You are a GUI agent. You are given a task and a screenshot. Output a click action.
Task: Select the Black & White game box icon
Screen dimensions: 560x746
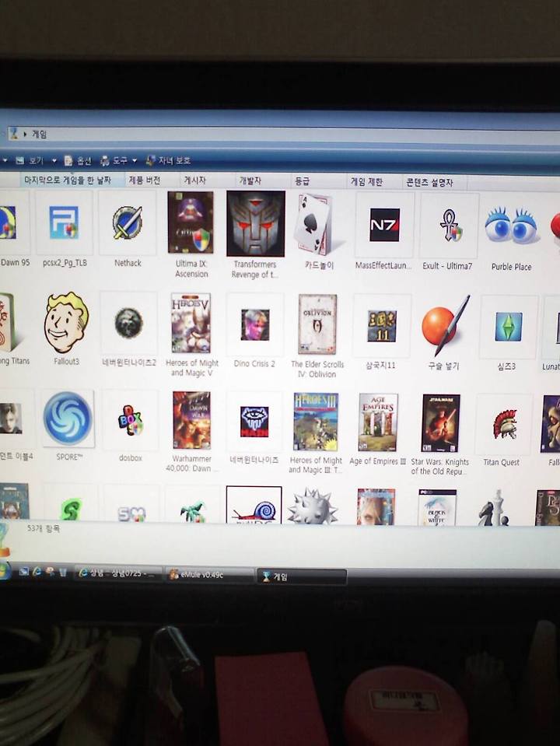point(437,507)
